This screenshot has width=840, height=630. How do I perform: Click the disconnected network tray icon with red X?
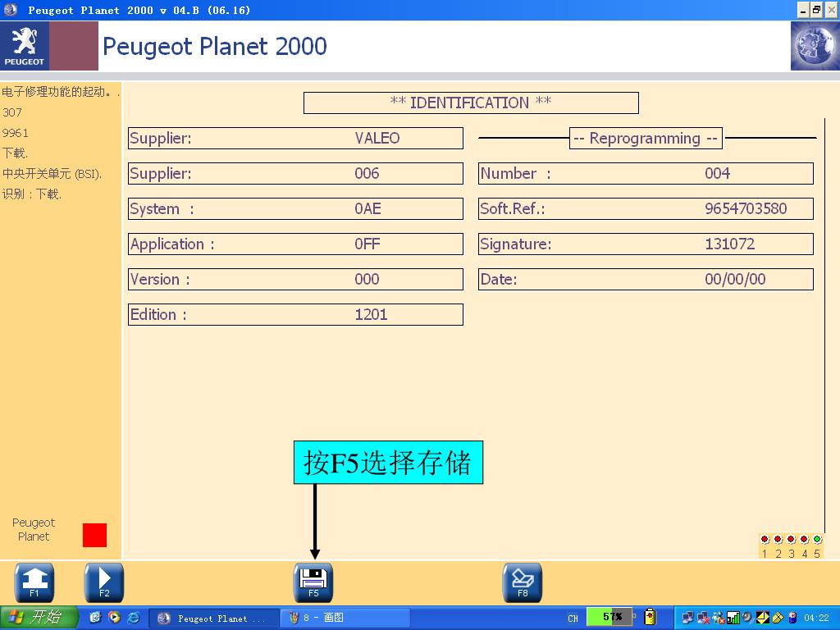(x=703, y=618)
